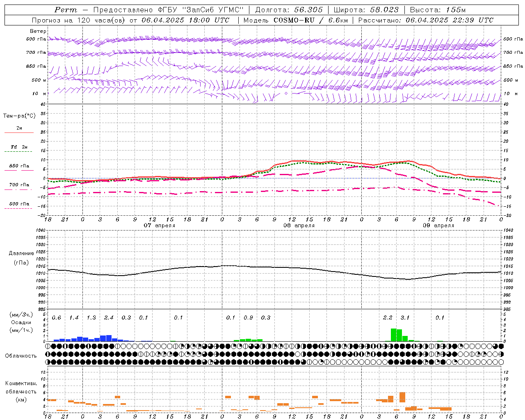Click the longitude value 56.305
Image resolution: width=525 pixels, height=420 pixels.
point(308,10)
